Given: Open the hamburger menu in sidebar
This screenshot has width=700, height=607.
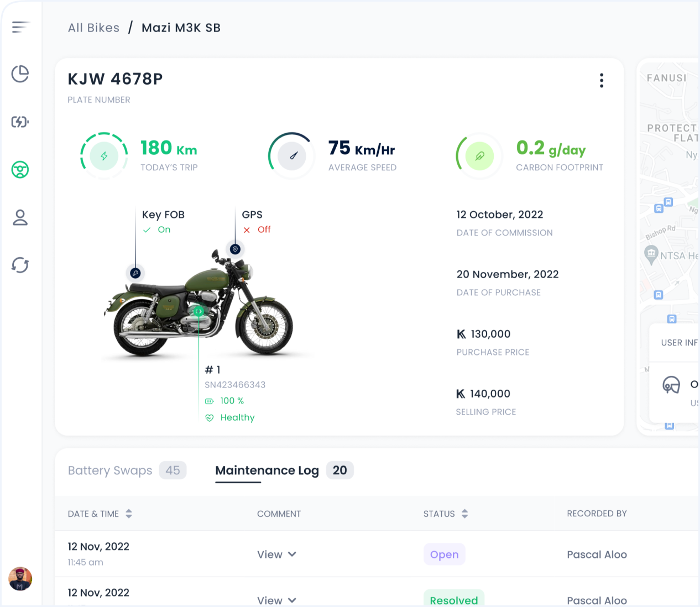Looking at the screenshot, I should [x=20, y=27].
